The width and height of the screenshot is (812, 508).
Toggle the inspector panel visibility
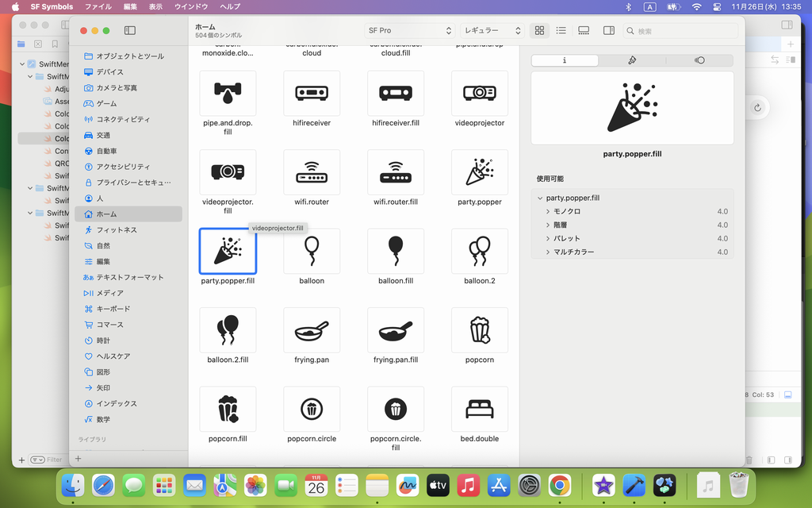pos(609,31)
